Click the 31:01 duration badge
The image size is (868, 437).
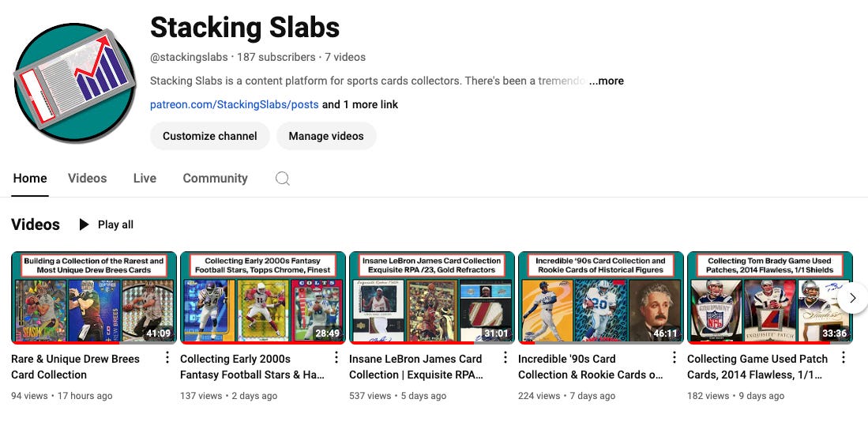tap(495, 333)
